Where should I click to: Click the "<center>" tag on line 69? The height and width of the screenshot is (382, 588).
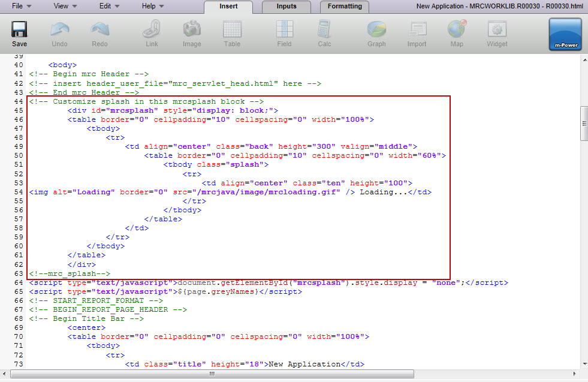86,327
